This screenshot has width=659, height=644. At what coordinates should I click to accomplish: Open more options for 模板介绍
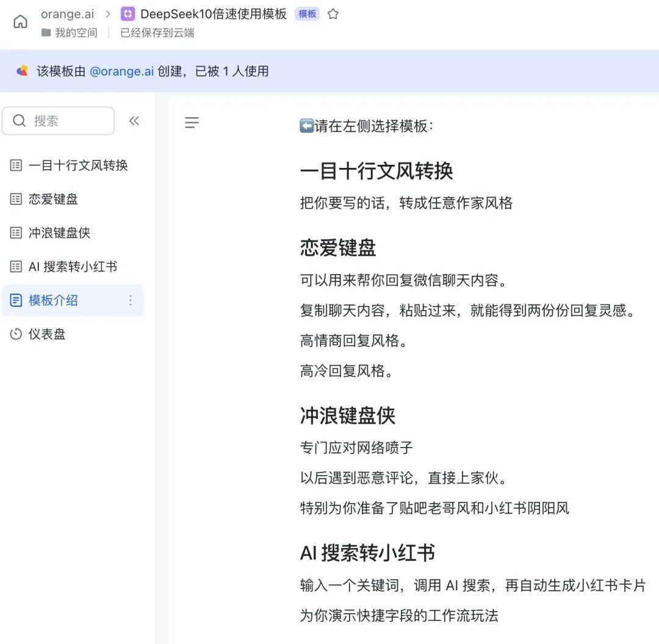tap(131, 300)
